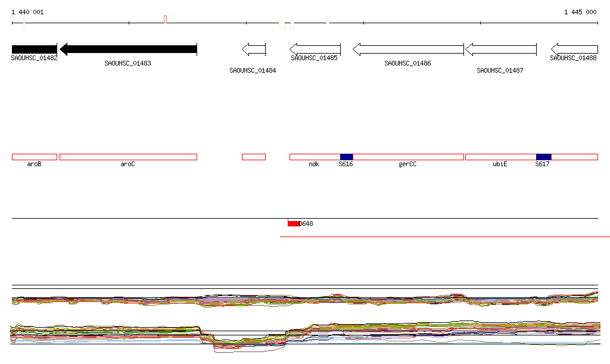
Task: Select the black SAOUHSC_01482 gene arrow
Action: [34, 49]
